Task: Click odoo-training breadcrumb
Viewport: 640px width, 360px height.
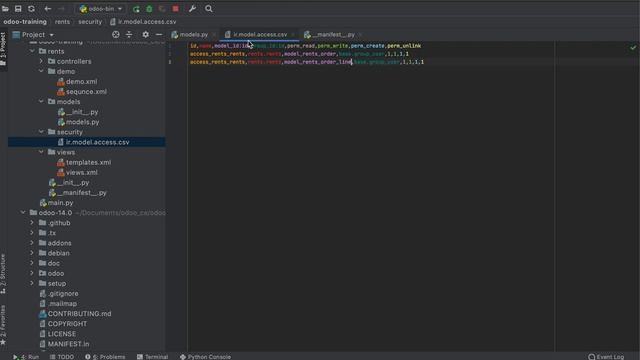Action: (25, 22)
